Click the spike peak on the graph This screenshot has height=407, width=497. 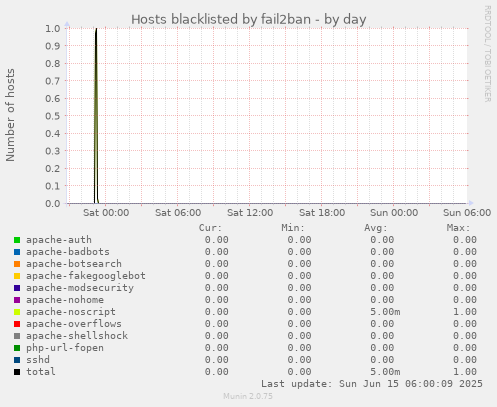pyautogui.click(x=96, y=29)
